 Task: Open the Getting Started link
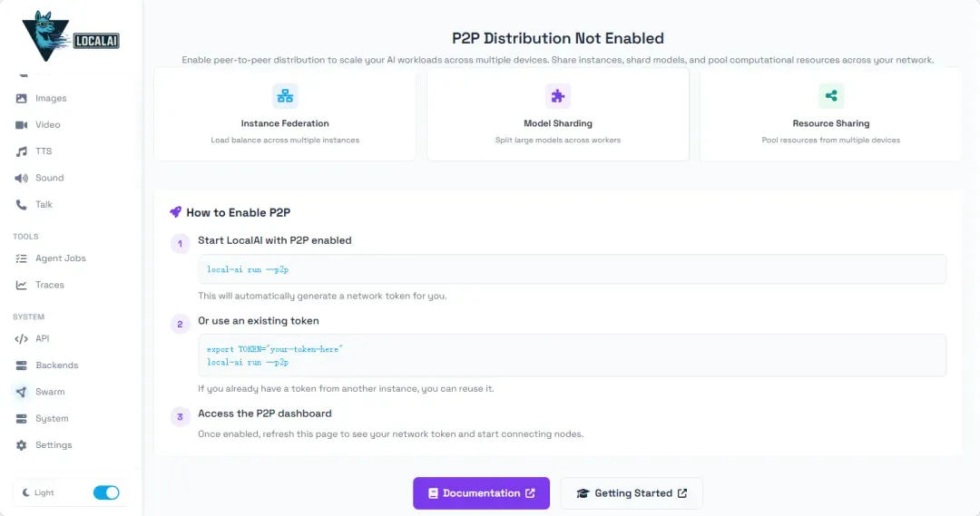632,493
